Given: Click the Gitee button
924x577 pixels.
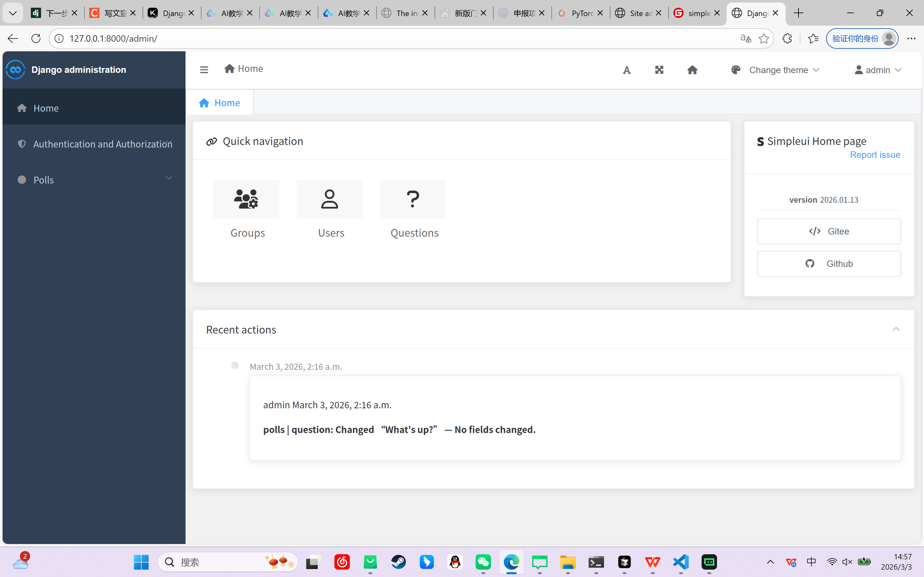Looking at the screenshot, I should 829,231.
